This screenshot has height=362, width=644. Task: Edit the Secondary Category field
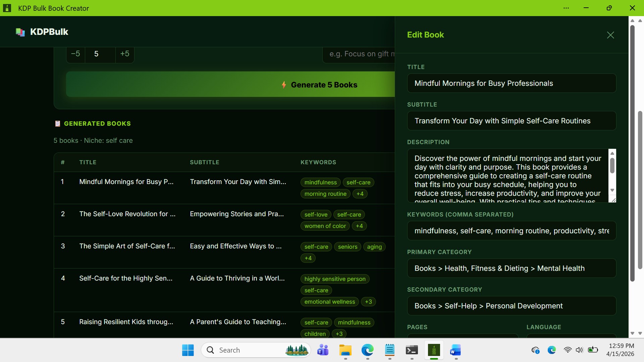coord(512,306)
